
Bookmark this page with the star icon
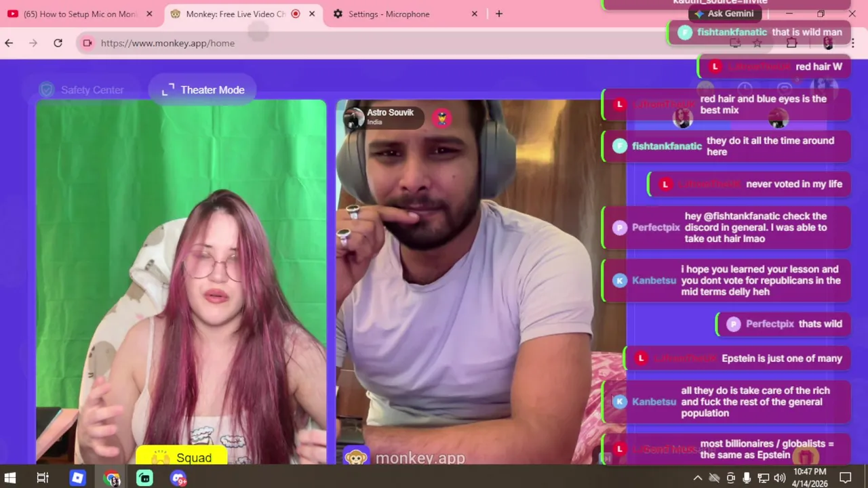coord(757,43)
